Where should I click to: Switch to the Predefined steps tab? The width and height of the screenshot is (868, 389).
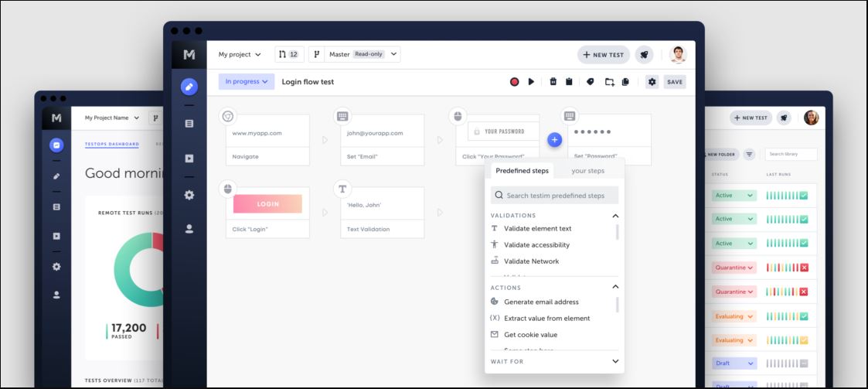pyautogui.click(x=522, y=171)
